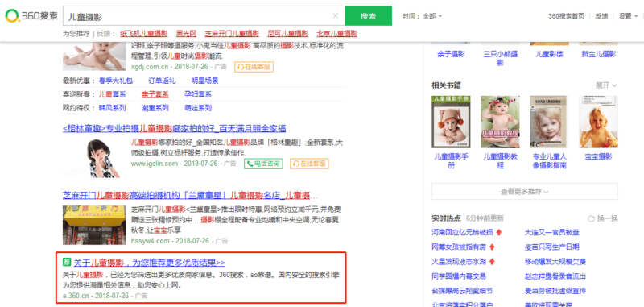
Task: Open the 新生儿摄影 related link
Action: pyautogui.click(x=599, y=54)
